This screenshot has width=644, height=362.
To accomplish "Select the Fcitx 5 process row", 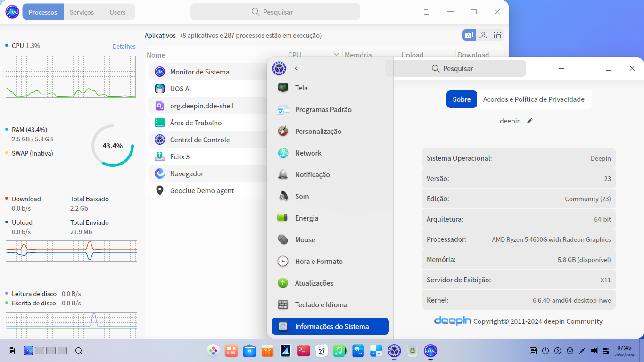I will click(208, 157).
